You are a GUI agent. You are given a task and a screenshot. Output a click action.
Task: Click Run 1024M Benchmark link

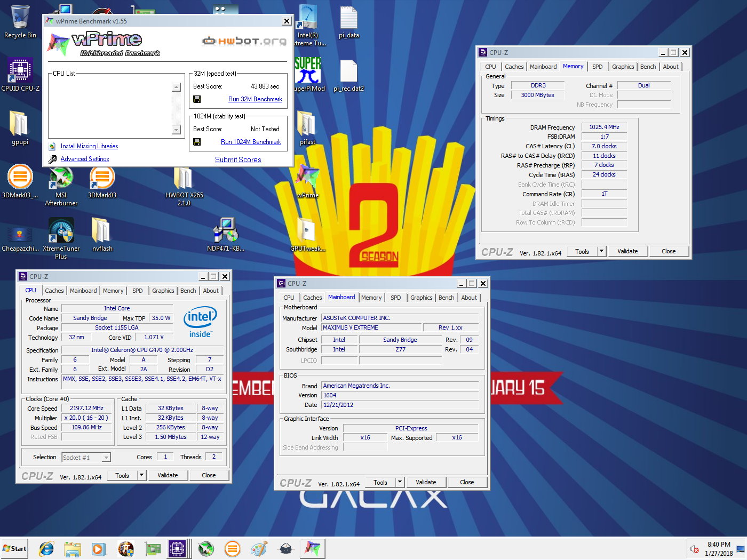click(x=251, y=142)
